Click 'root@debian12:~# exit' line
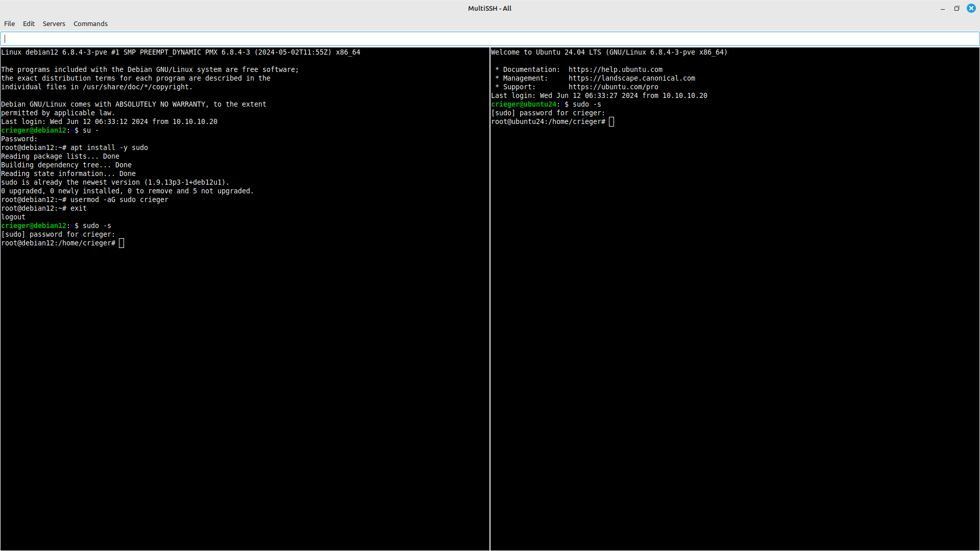Screen dimensions: 980x551 44,209
